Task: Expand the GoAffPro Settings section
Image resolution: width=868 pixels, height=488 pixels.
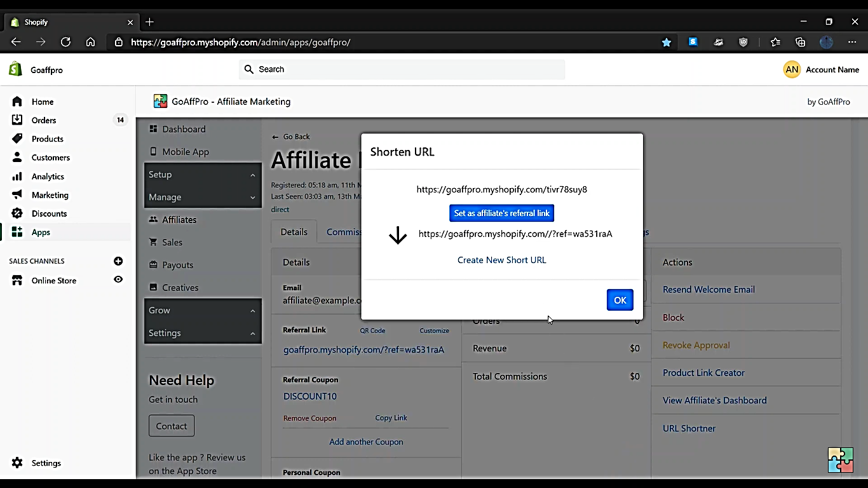Action: click(203, 333)
